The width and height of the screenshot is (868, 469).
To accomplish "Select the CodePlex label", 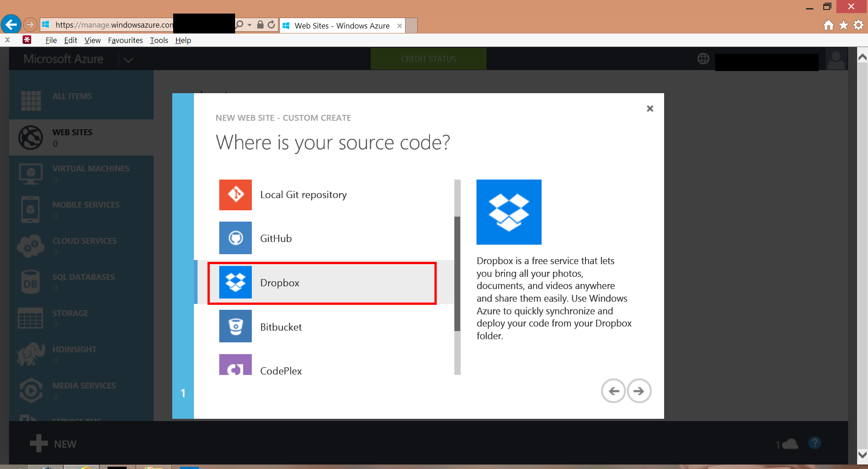I will point(281,371).
